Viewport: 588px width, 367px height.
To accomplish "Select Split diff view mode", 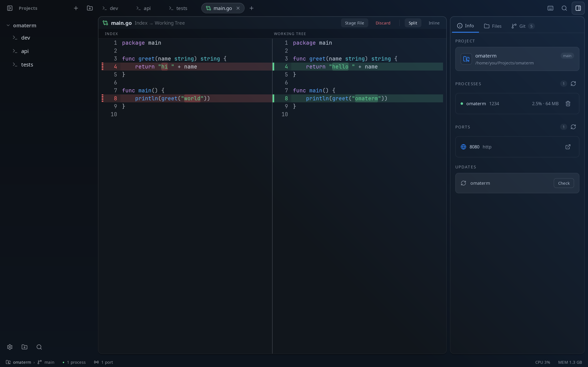I will pyautogui.click(x=413, y=23).
